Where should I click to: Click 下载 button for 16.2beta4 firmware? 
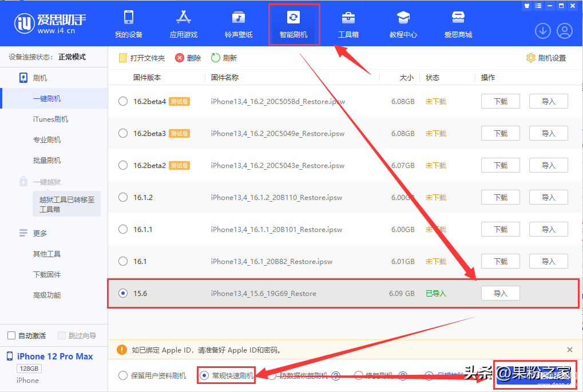click(500, 101)
